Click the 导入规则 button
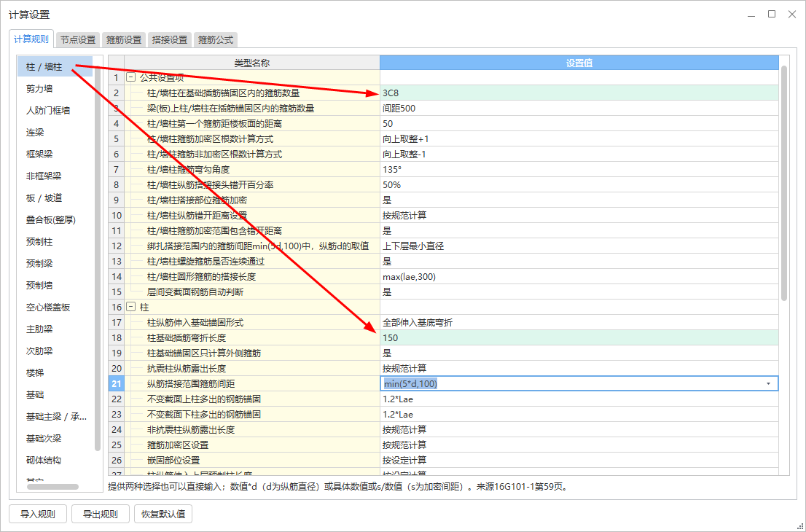This screenshot has width=806, height=532. 37,514
